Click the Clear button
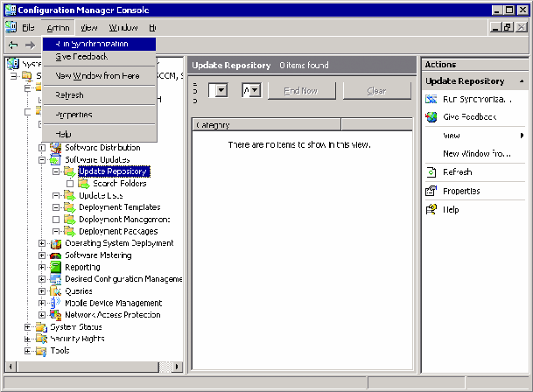Screen dimensions: 533x392 point(376,91)
